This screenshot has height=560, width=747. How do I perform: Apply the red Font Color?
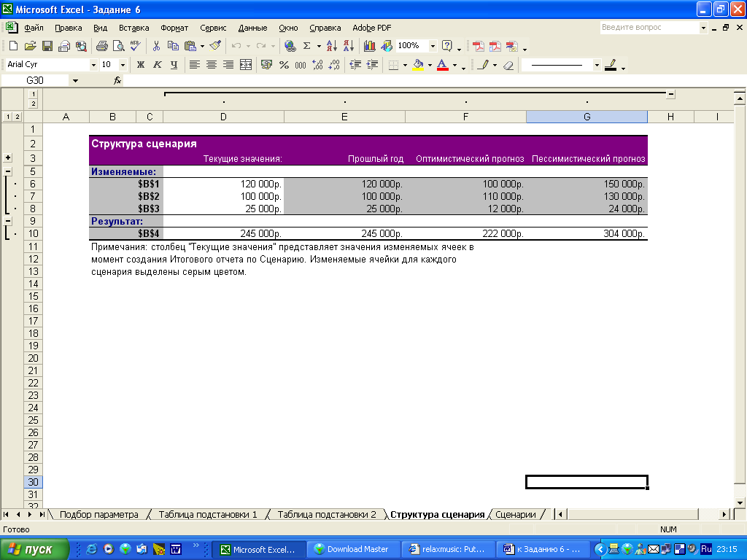tap(443, 65)
